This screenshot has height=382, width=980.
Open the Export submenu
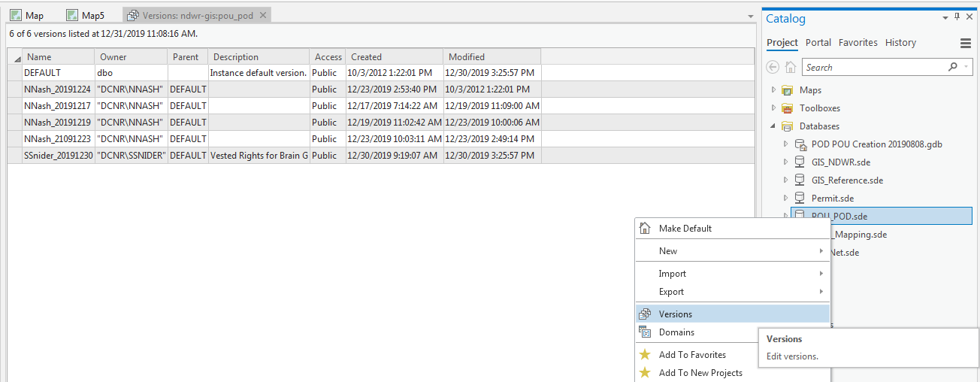click(x=733, y=292)
